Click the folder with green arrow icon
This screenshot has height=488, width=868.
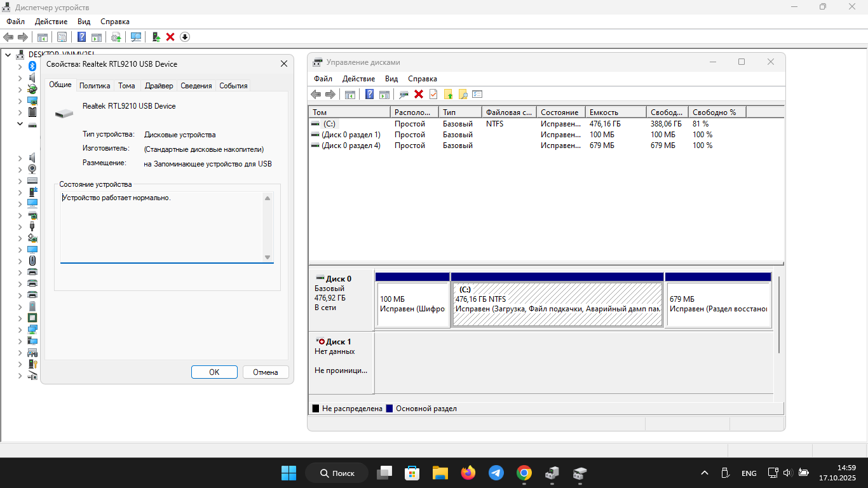[x=448, y=94]
